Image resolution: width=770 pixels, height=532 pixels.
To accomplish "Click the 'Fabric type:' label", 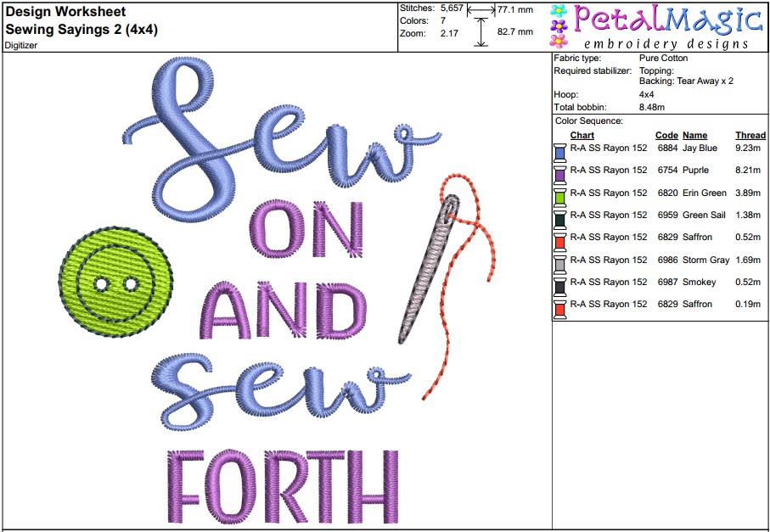I will click(x=577, y=58).
